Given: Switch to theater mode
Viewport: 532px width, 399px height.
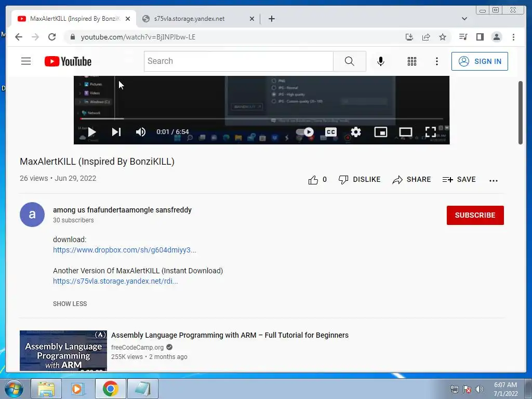Looking at the screenshot, I should 405,131.
